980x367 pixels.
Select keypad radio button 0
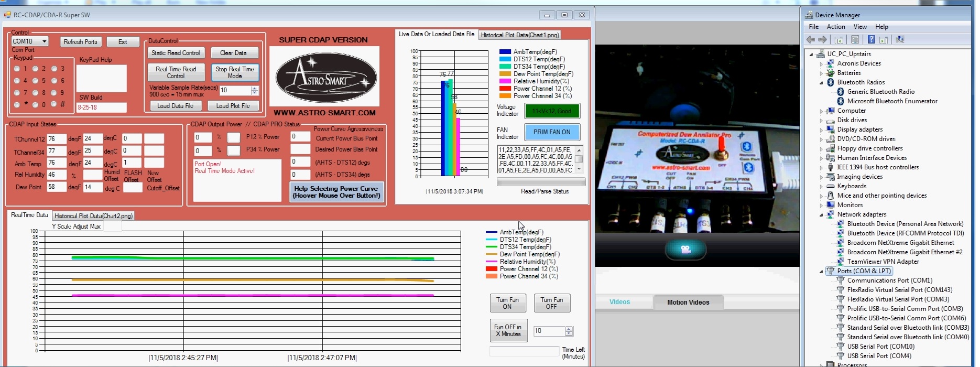(x=35, y=105)
